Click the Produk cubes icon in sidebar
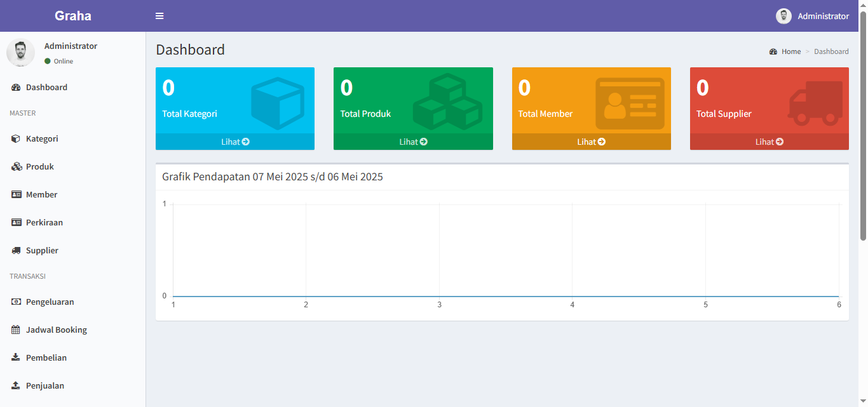The image size is (868, 407). [16, 166]
